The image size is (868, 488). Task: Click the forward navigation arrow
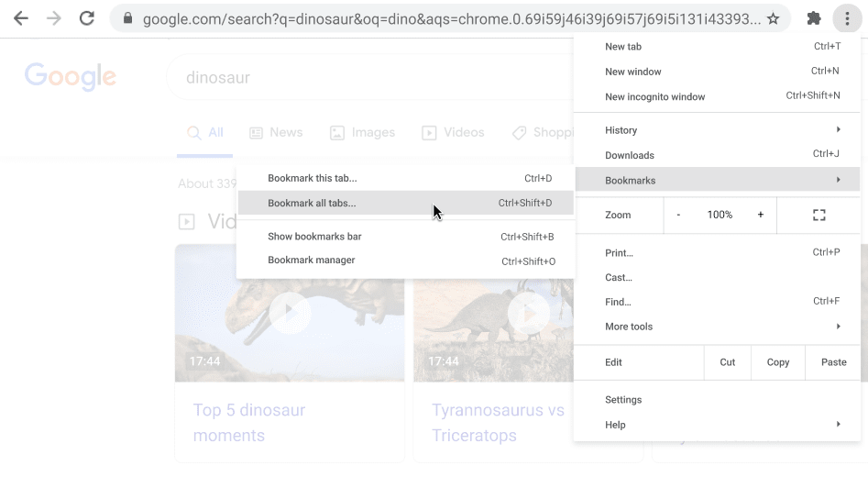(x=54, y=19)
